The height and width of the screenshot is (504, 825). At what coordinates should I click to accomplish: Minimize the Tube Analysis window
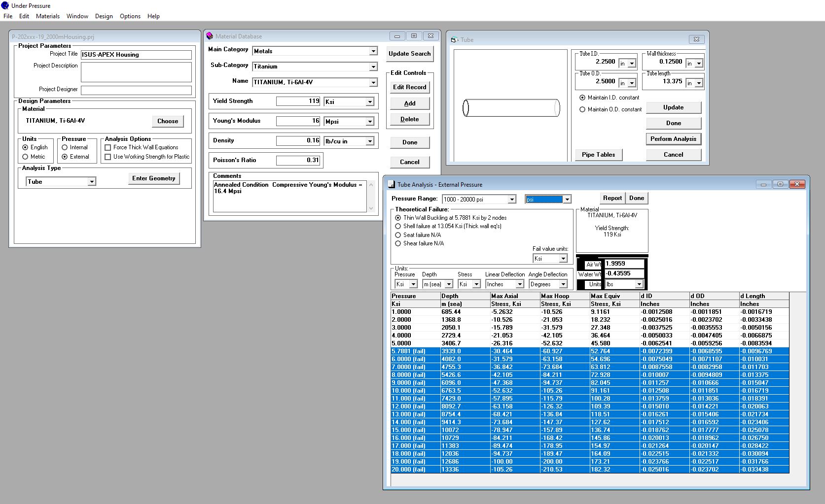pyautogui.click(x=763, y=184)
